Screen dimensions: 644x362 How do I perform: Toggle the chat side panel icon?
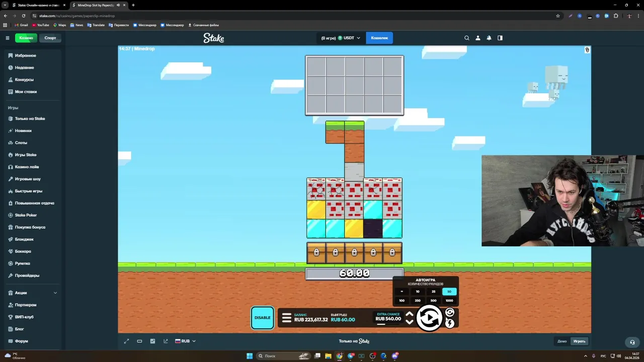[x=500, y=38]
